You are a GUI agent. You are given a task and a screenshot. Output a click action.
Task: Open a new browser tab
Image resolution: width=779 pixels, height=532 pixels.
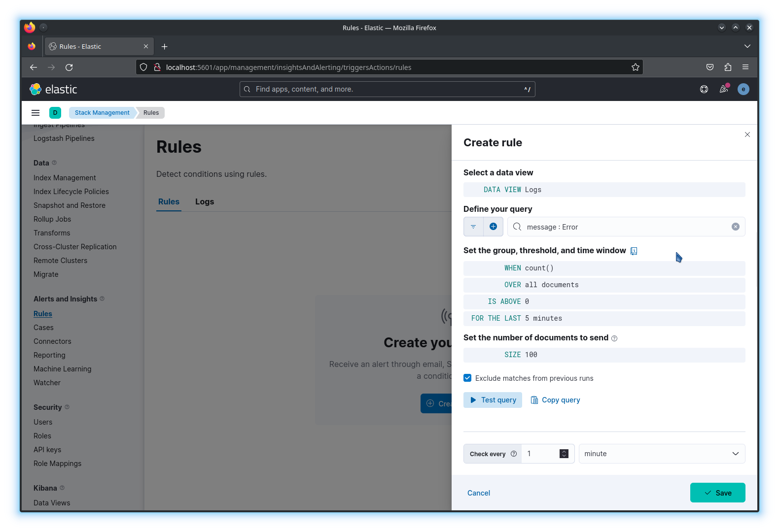[165, 46]
